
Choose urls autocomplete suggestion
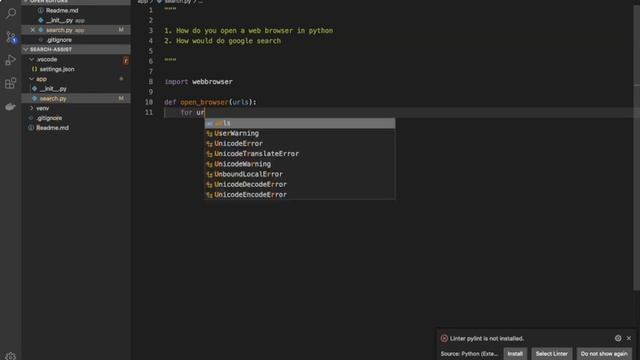click(x=300, y=123)
